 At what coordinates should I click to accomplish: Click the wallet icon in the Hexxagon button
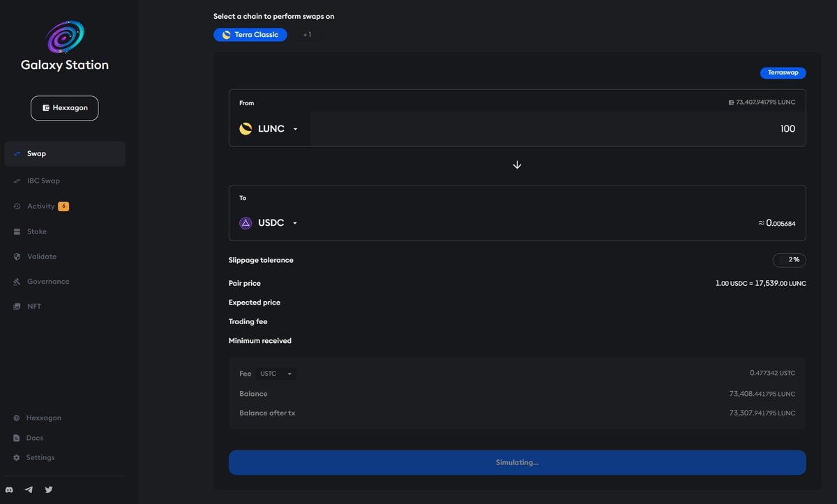point(45,108)
